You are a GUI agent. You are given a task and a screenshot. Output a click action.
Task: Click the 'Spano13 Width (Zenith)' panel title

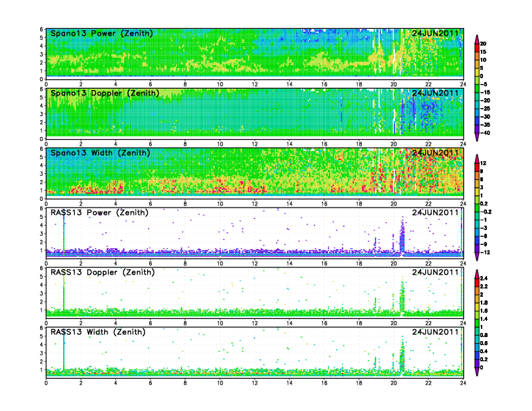[x=100, y=153]
